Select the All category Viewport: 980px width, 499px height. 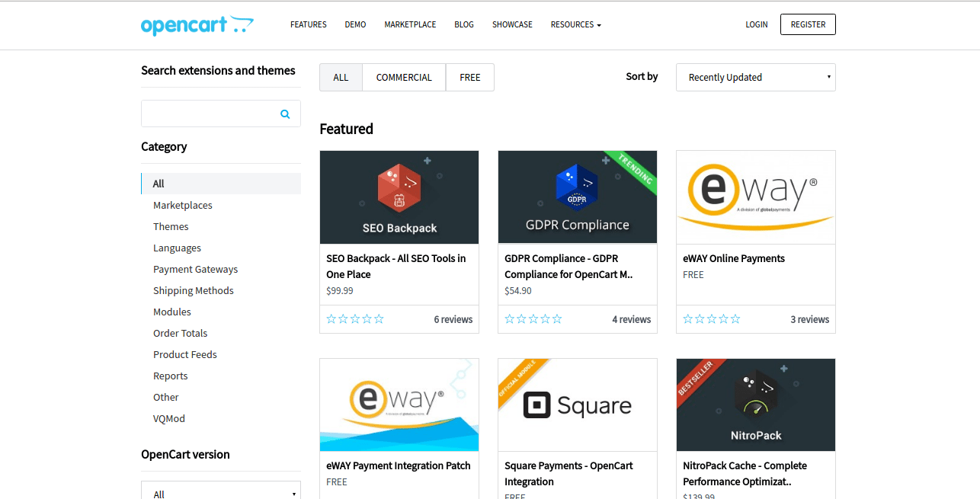(221, 184)
